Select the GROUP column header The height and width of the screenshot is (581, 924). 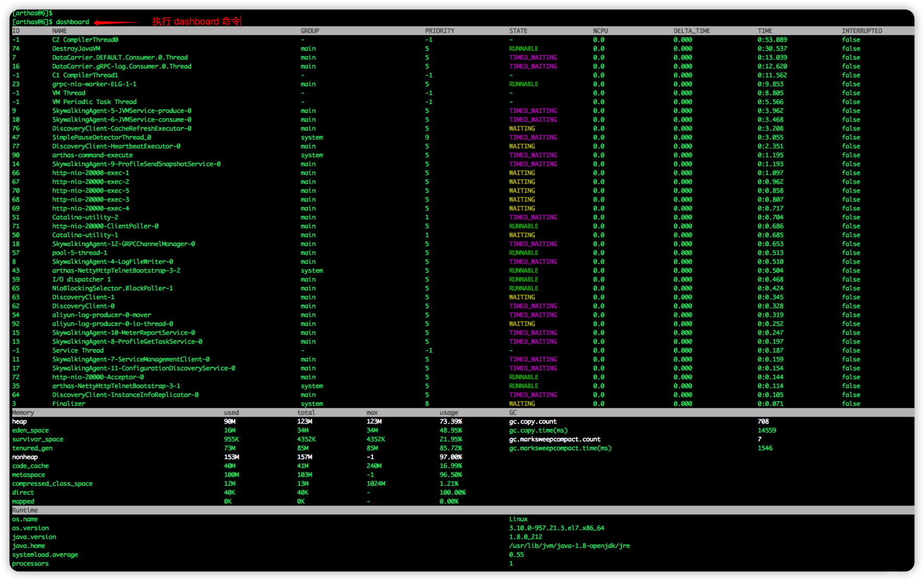tap(310, 31)
